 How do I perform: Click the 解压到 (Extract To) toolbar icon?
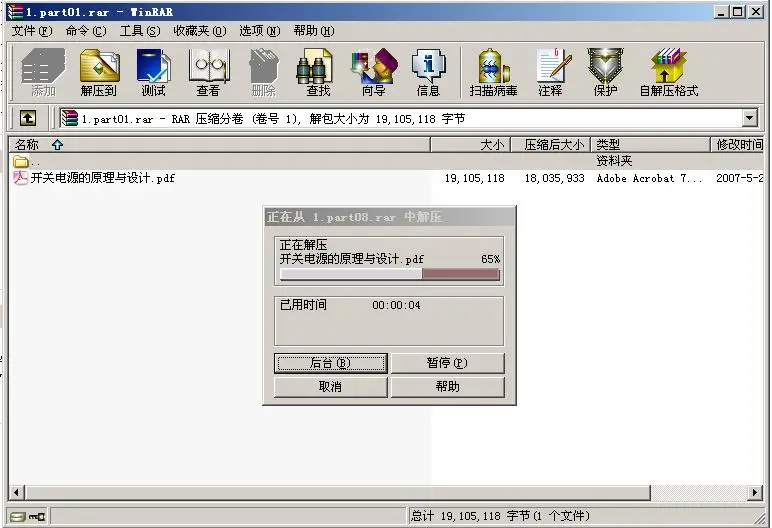[99, 72]
